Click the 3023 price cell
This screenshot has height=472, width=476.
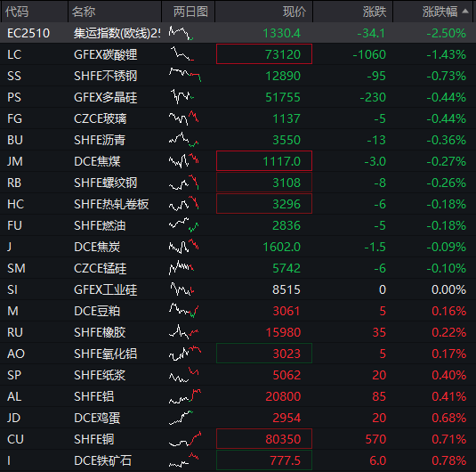pyautogui.click(x=264, y=354)
